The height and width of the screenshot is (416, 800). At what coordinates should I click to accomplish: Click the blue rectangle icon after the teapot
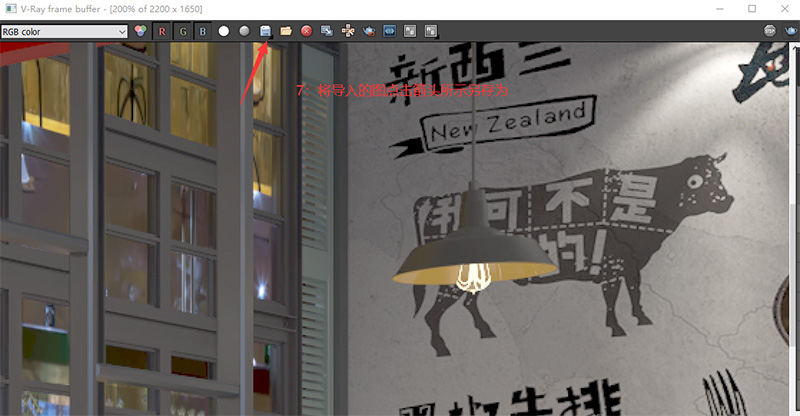pyautogui.click(x=389, y=31)
